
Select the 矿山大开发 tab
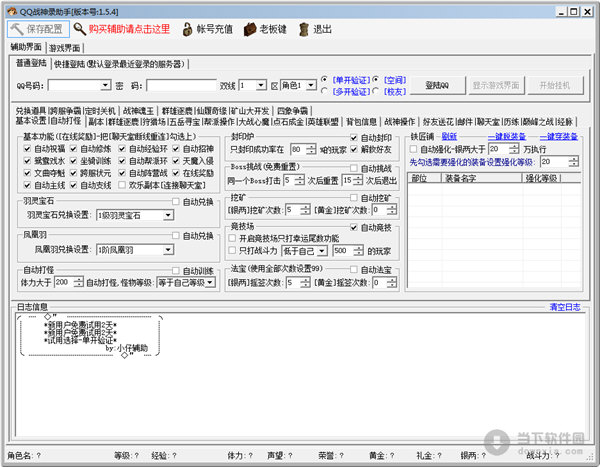pos(249,111)
